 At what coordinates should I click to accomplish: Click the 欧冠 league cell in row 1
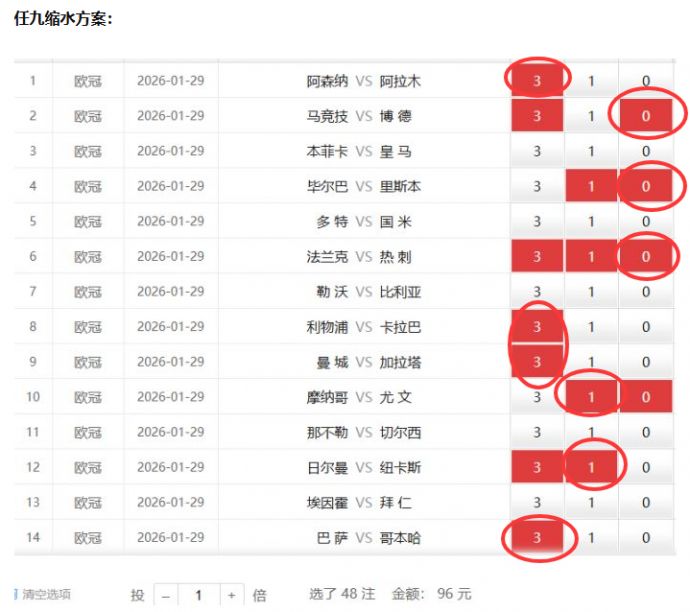tap(88, 82)
